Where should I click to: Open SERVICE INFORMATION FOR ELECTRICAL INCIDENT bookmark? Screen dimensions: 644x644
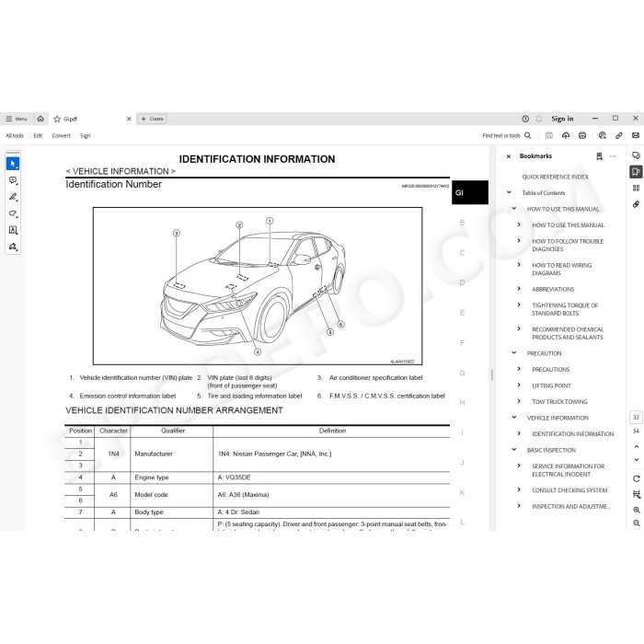point(568,470)
